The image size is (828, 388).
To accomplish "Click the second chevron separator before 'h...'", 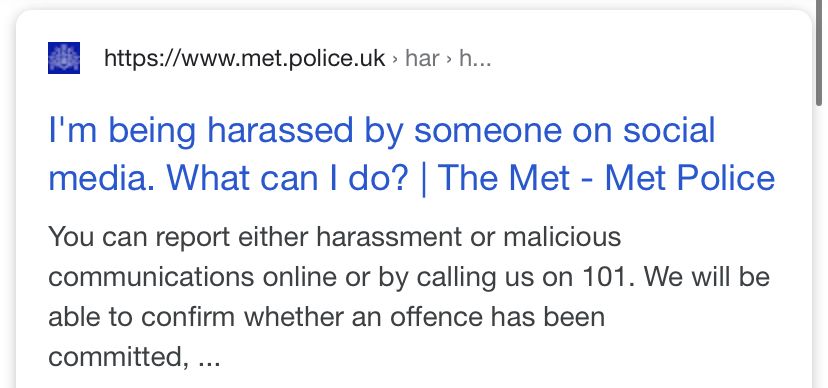I will (449, 59).
